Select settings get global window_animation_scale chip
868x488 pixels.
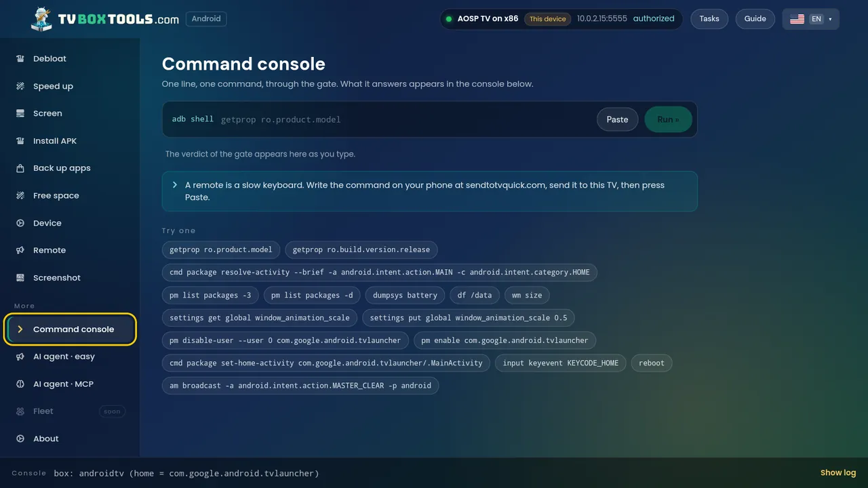coord(260,318)
